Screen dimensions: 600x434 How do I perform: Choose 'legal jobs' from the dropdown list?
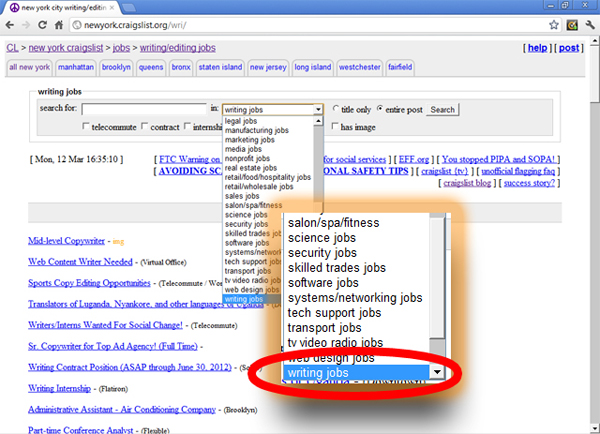[x=241, y=121]
